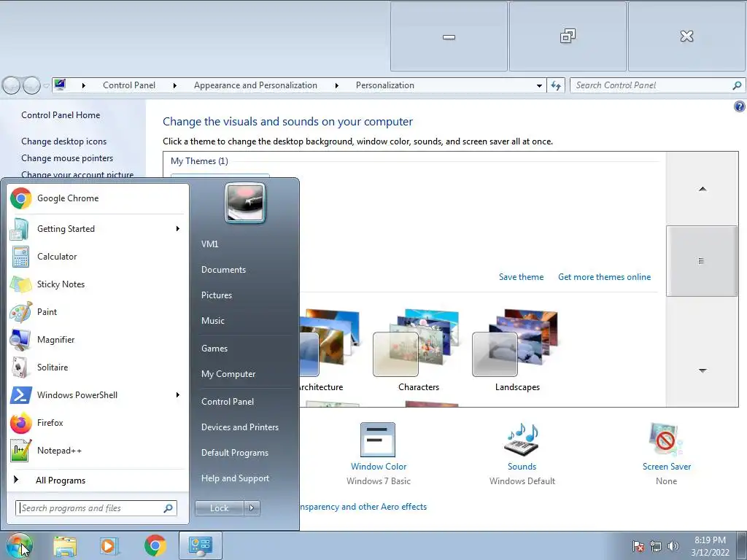Click theme list scrollbar up arrow
This screenshot has width=747, height=560.
coord(703,189)
